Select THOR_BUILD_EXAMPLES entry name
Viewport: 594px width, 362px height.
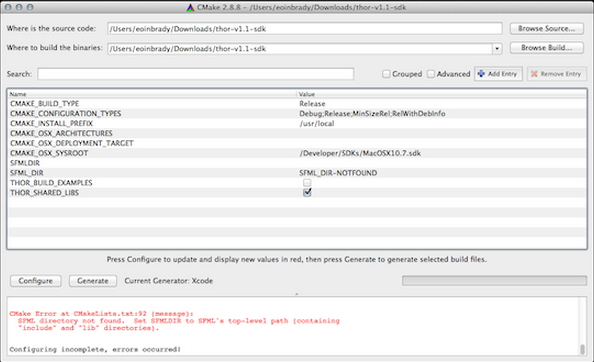pyautogui.click(x=51, y=183)
